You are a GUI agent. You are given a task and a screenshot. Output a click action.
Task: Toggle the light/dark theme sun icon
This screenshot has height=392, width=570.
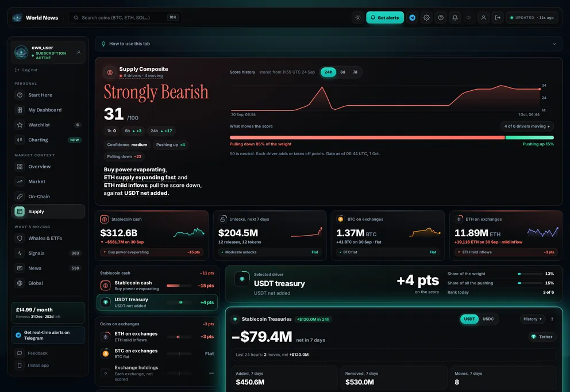(x=358, y=17)
